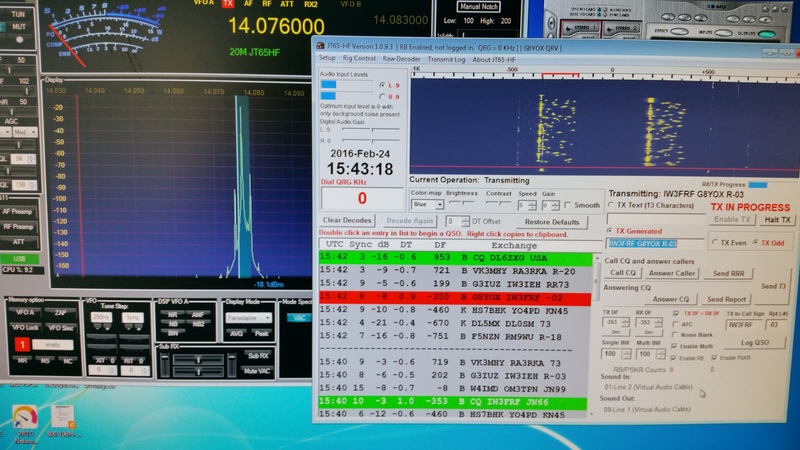Image resolution: width=800 pixels, height=450 pixels.
Task: Toggle the Smooth waterfall checkbox
Action: 567,205
